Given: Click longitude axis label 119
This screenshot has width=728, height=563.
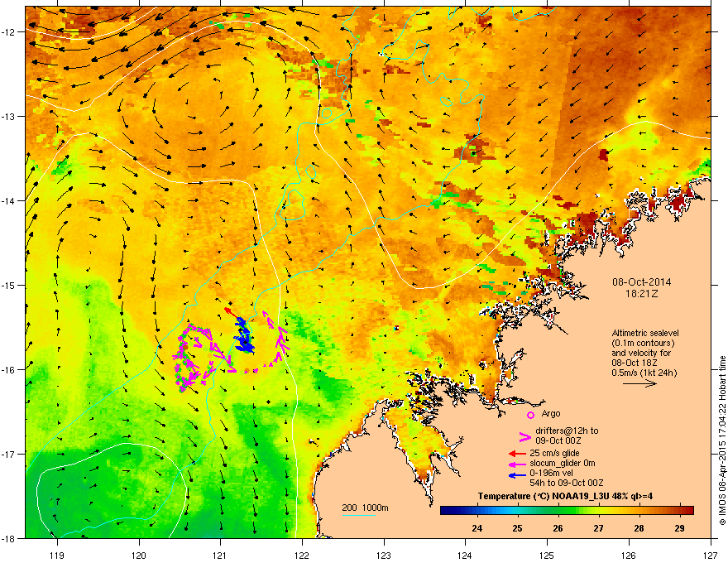Looking at the screenshot, I should point(57,555).
